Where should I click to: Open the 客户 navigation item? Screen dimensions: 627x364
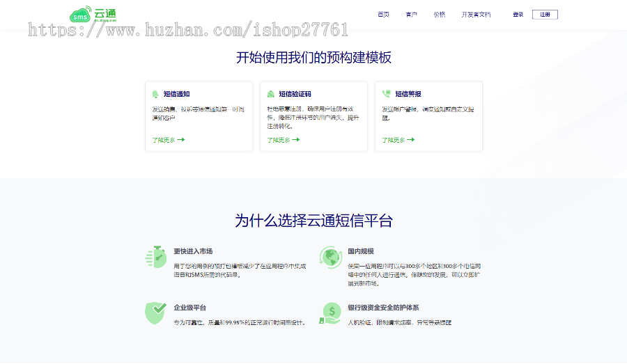pyautogui.click(x=412, y=15)
